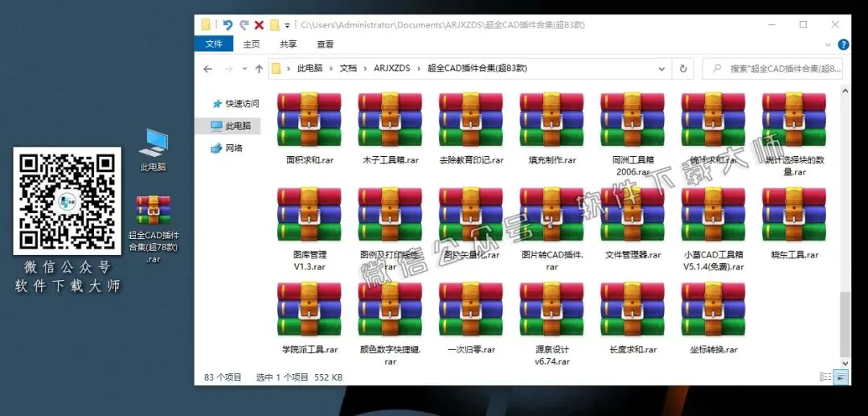Select the 小葛CAD工具箱V5.1.4 archive icon

coord(714,214)
